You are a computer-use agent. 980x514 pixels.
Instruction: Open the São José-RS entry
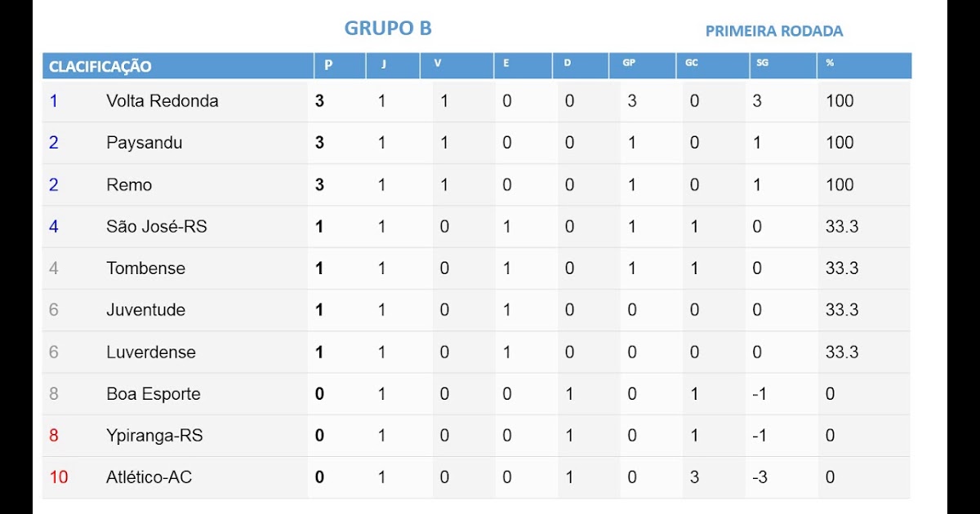tap(157, 227)
